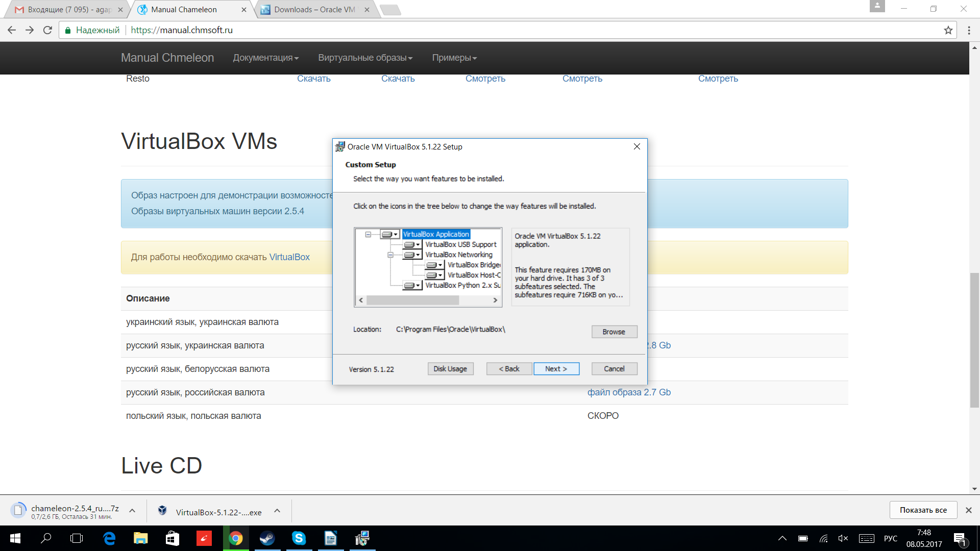Image resolution: width=980 pixels, height=551 pixels.
Task: Open the Документация menu
Action: 265,58
